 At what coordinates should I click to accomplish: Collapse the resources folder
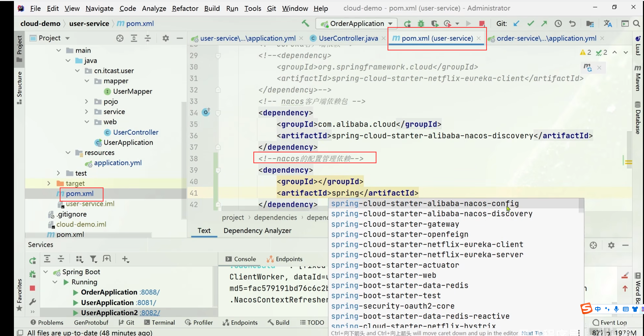point(68,153)
